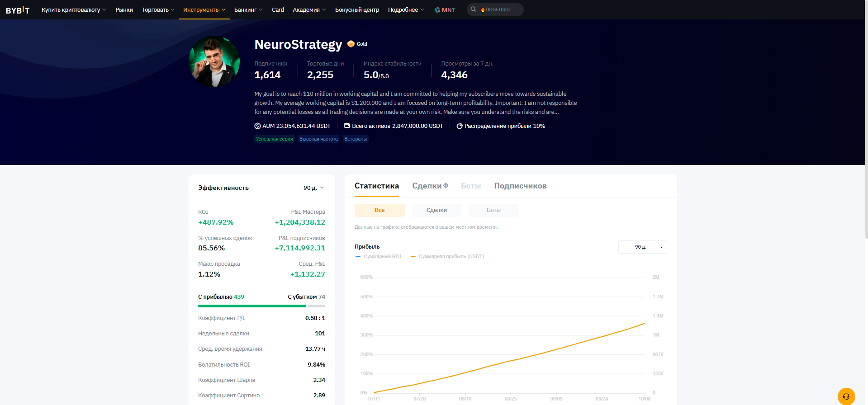Click the Gold badge icon
Screen dimensions: 868x405
pyautogui.click(x=351, y=44)
